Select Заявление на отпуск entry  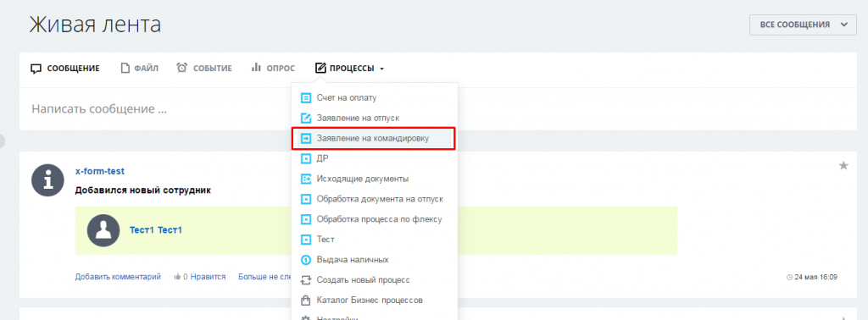[x=374, y=118]
